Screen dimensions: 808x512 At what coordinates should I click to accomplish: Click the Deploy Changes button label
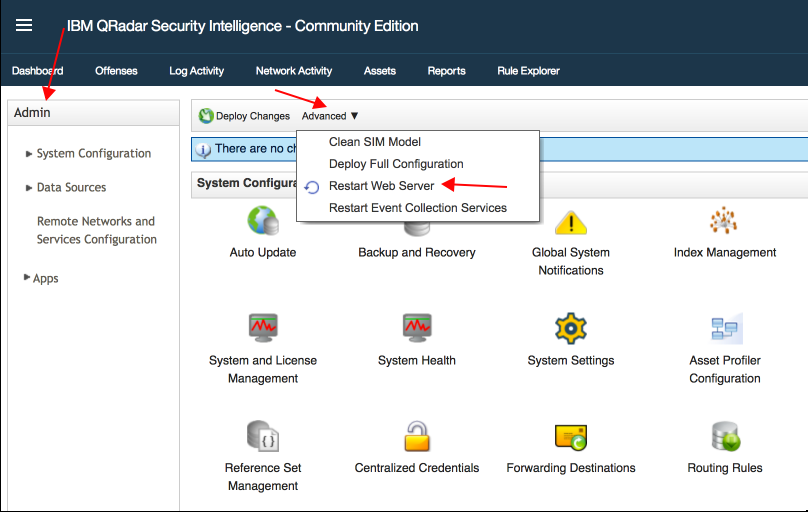pos(252,116)
